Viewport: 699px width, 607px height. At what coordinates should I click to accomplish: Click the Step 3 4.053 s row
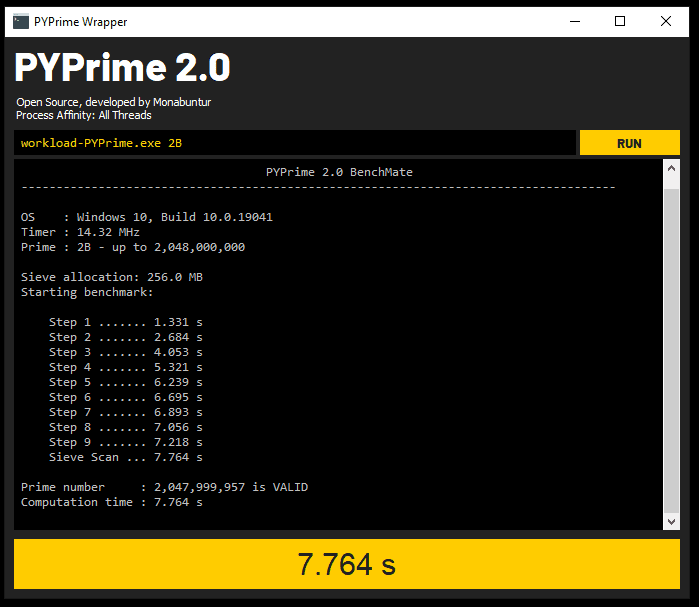pos(126,352)
